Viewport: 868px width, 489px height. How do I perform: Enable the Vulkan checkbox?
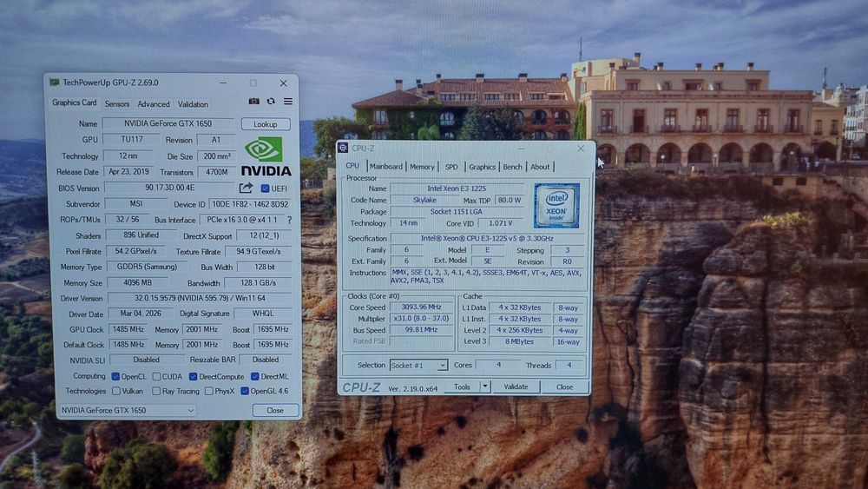115,391
